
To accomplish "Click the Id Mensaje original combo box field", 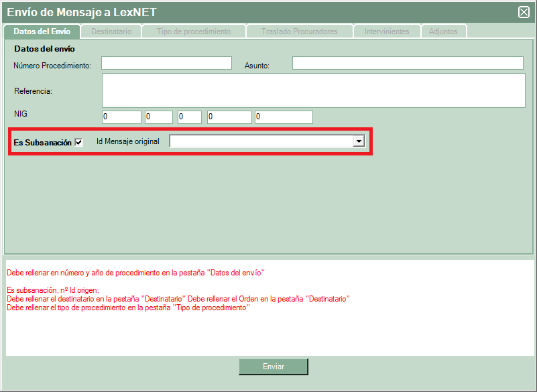I will pos(261,141).
